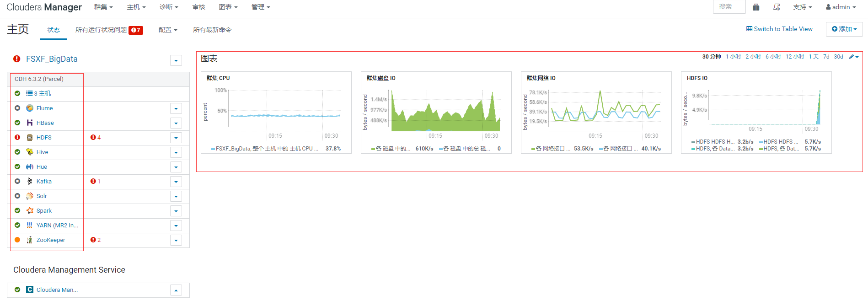Set chart range to 6 小时
The width and height of the screenshot is (868, 301).
click(x=773, y=57)
